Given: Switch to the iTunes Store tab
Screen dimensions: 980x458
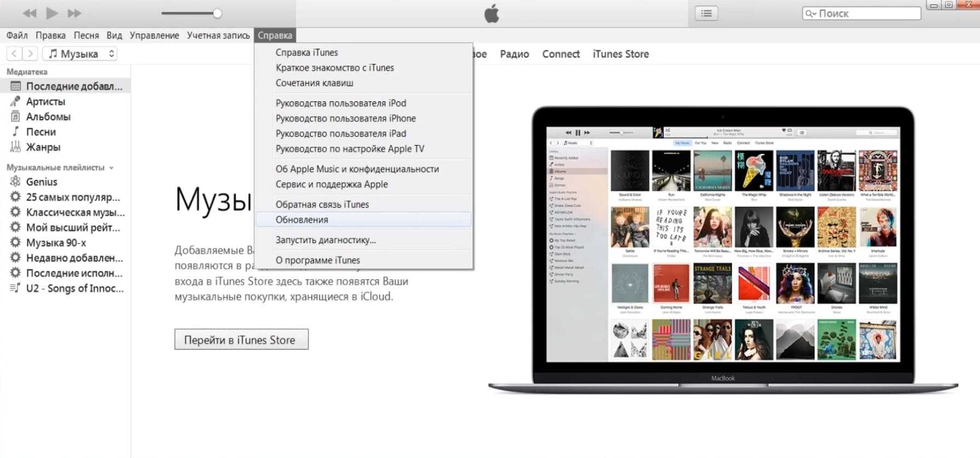Looking at the screenshot, I should 621,54.
